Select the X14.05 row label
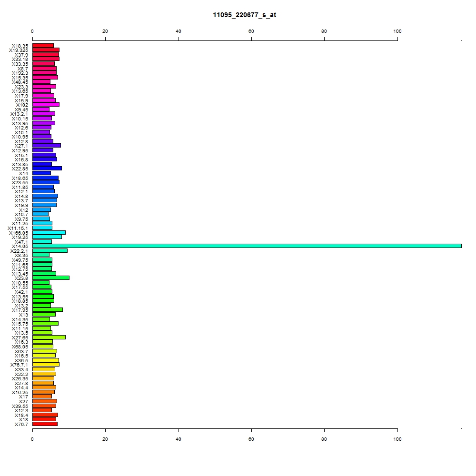 [20, 247]
